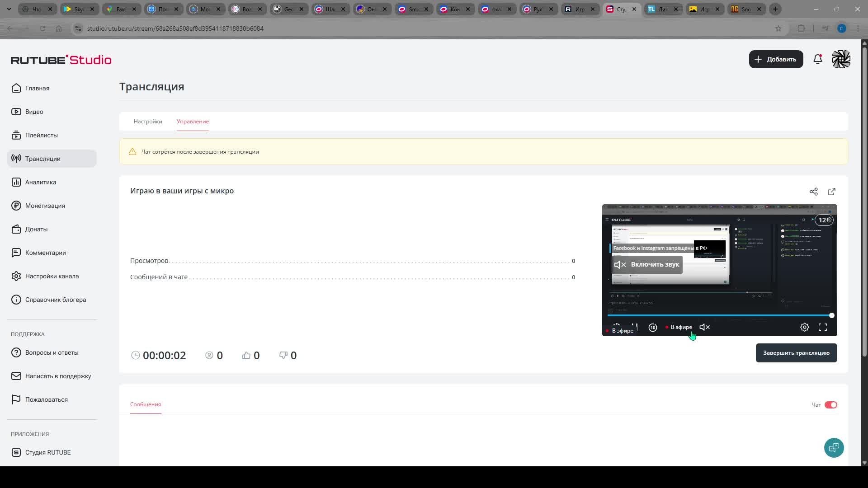Open stream in new window icon
This screenshot has width=868, height=488.
(x=832, y=192)
